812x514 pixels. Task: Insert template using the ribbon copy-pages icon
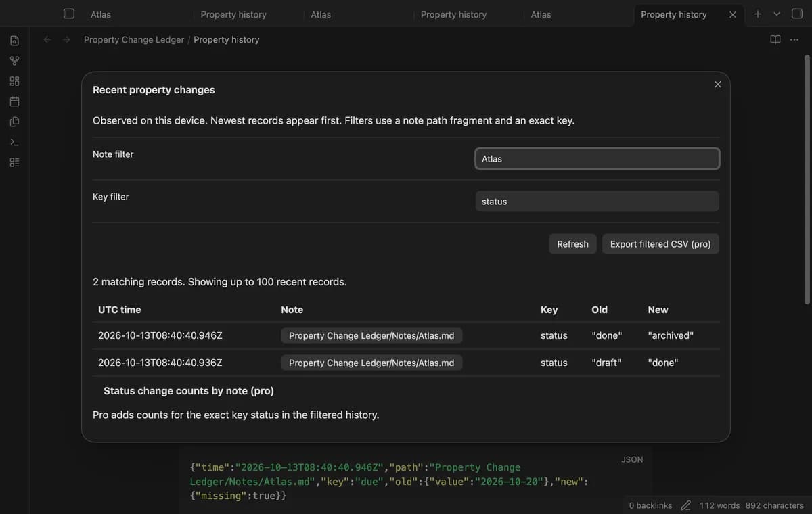point(14,122)
